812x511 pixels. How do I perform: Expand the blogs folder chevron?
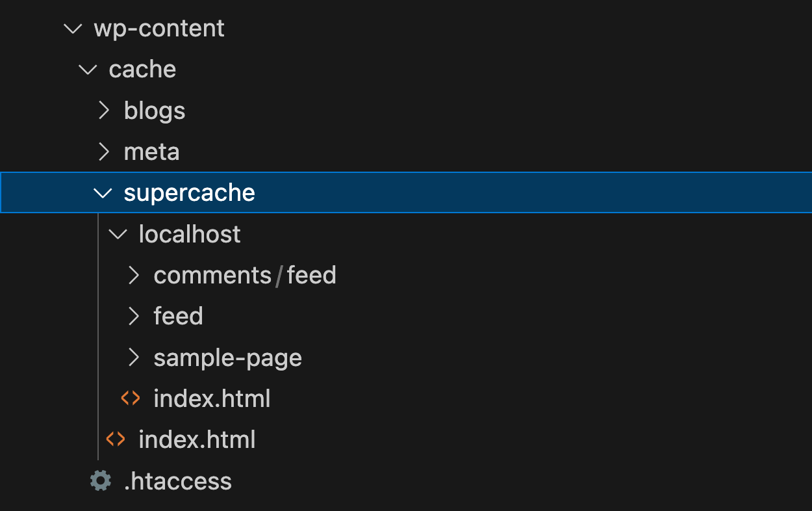(103, 111)
